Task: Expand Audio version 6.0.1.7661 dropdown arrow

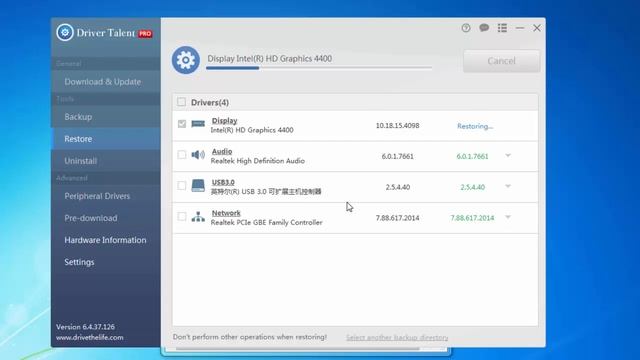Action: [x=508, y=156]
